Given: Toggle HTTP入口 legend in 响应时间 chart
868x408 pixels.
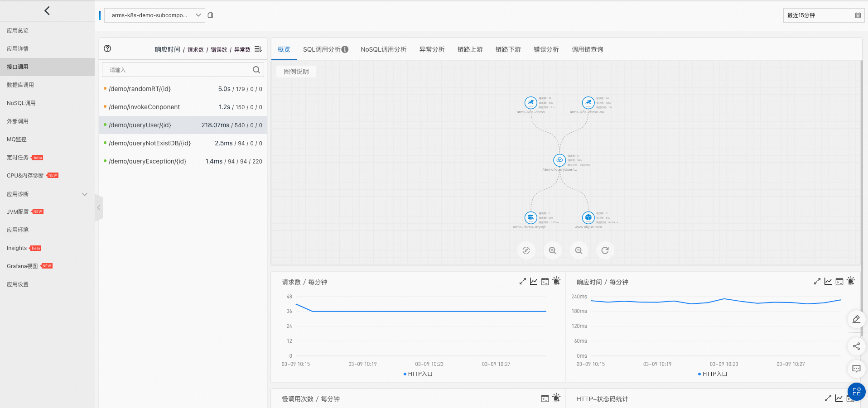Looking at the screenshot, I should pyautogui.click(x=712, y=374).
